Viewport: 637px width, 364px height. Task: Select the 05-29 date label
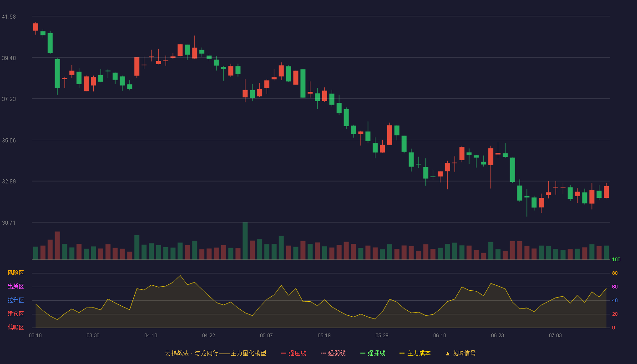[382, 335]
